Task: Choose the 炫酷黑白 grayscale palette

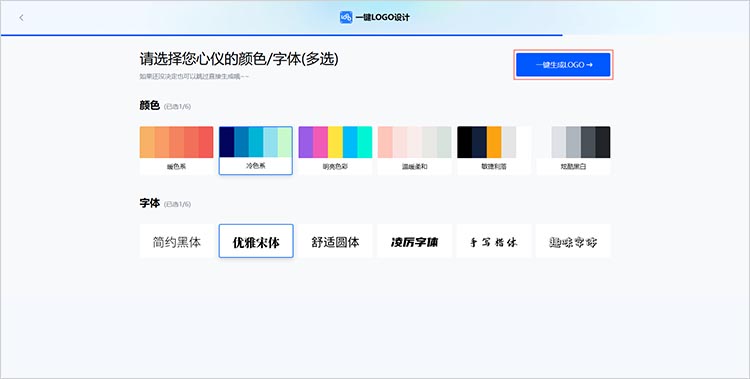Action: pyautogui.click(x=574, y=150)
